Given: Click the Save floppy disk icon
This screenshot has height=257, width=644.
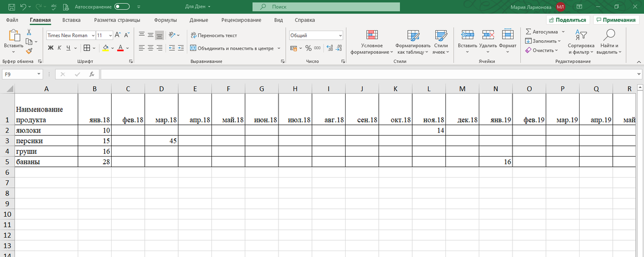Looking at the screenshot, I should pyautogui.click(x=11, y=6).
